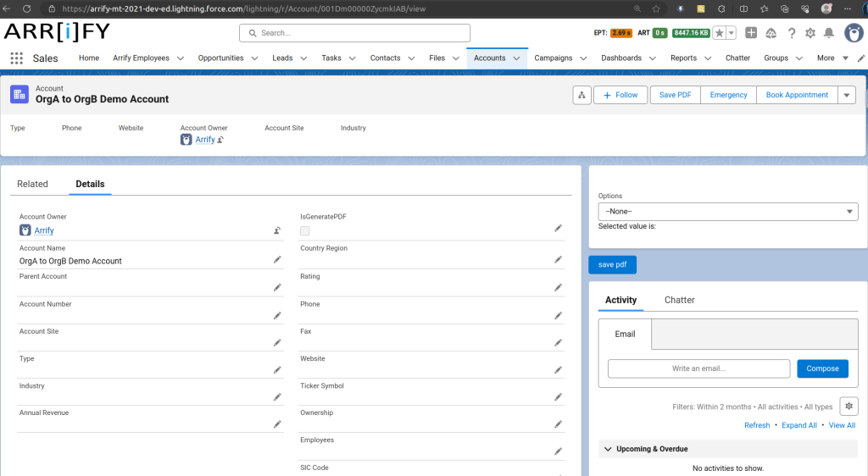Click the Follow button
Viewport: 868px width, 476px height.
[620, 95]
